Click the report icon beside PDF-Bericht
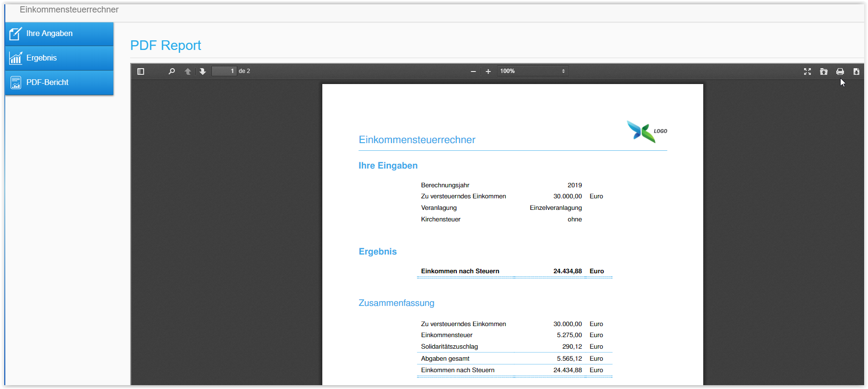Screen dimensions: 868x389 (16, 83)
